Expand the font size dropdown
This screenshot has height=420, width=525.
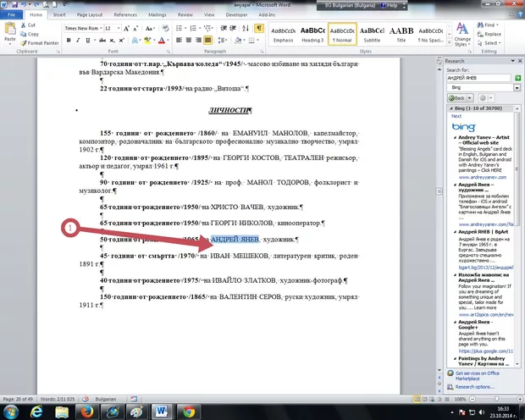point(120,28)
